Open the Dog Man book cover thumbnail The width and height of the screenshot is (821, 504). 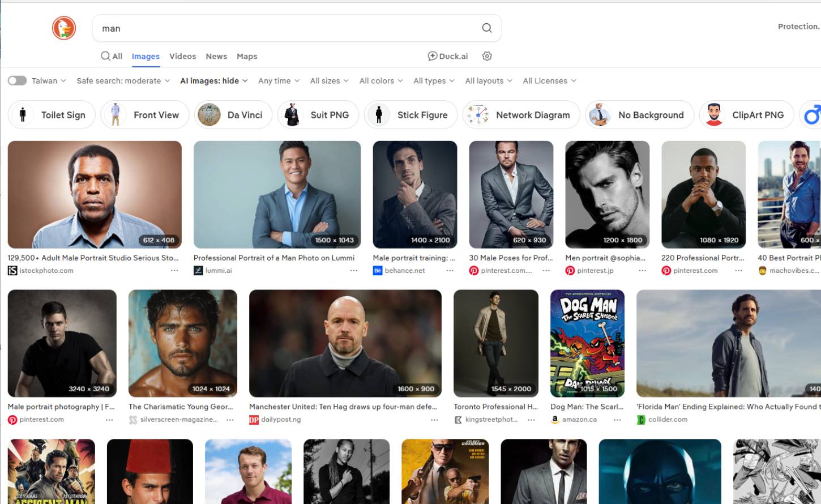(587, 343)
